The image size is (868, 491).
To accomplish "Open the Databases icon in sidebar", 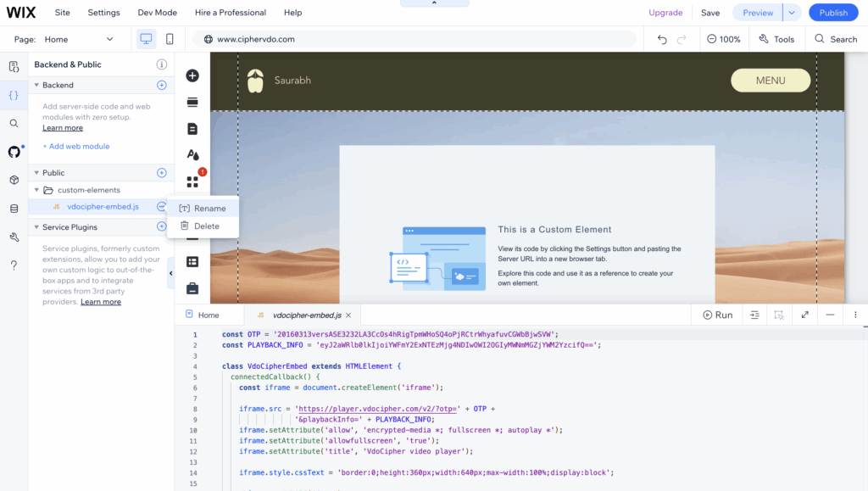I will (x=14, y=209).
